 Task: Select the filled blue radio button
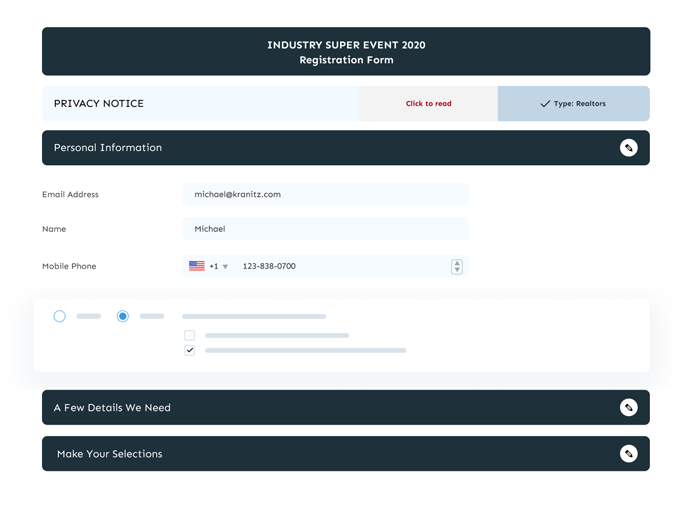(123, 316)
